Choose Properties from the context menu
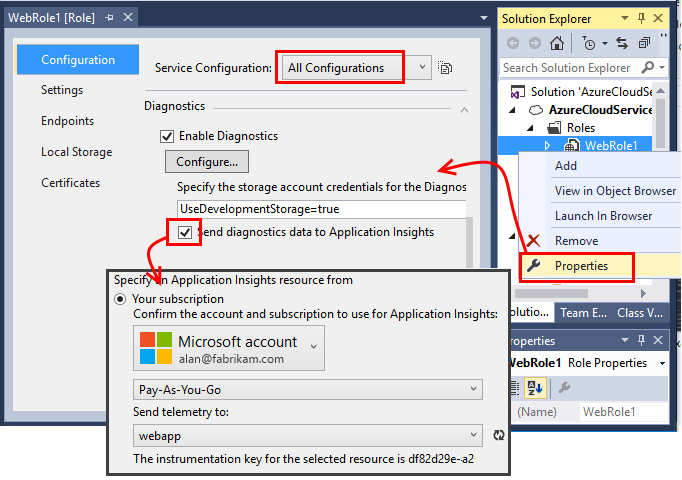This screenshot has height=480, width=682. [x=580, y=266]
